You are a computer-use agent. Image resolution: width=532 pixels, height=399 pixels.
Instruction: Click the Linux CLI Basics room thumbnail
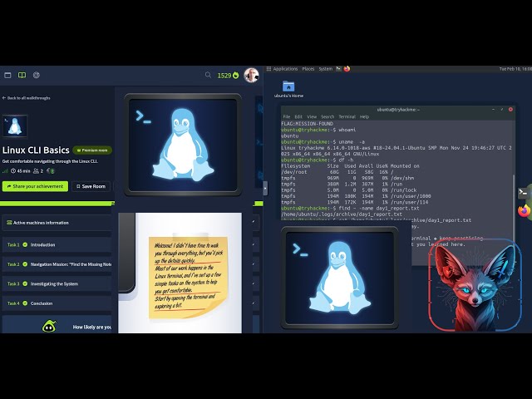tap(15, 126)
